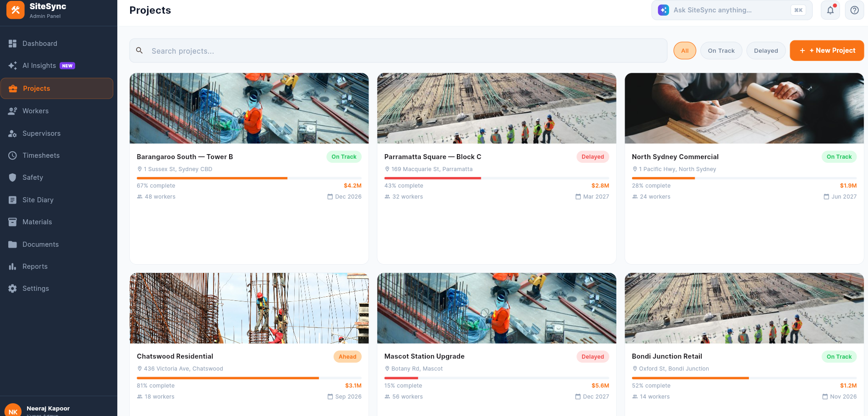
Task: Open AI Insights in sidebar
Action: coord(57,66)
